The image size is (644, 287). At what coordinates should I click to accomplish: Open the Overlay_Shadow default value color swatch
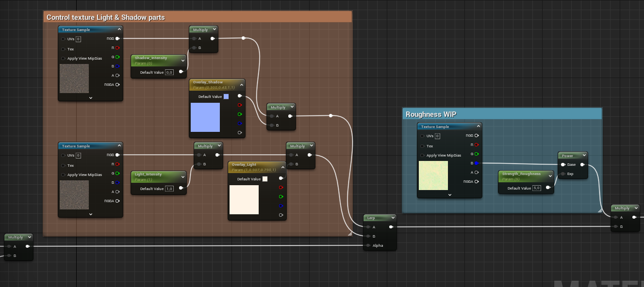pos(226,96)
